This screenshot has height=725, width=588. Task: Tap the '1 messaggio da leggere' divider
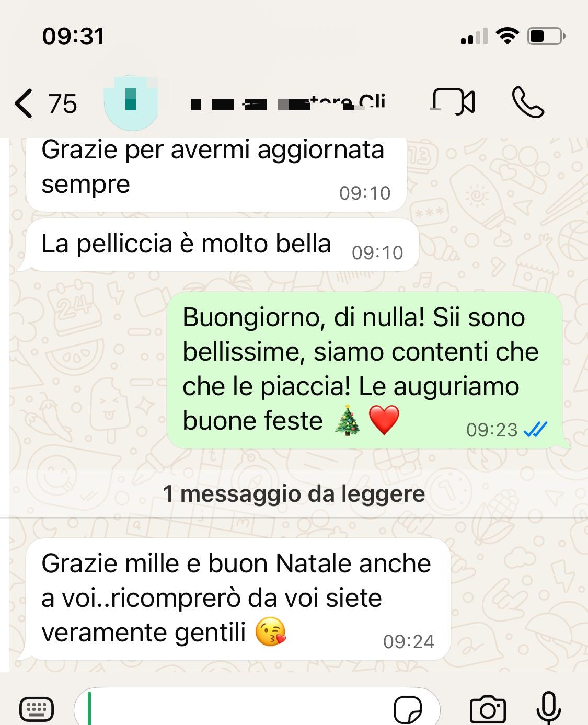(294, 494)
